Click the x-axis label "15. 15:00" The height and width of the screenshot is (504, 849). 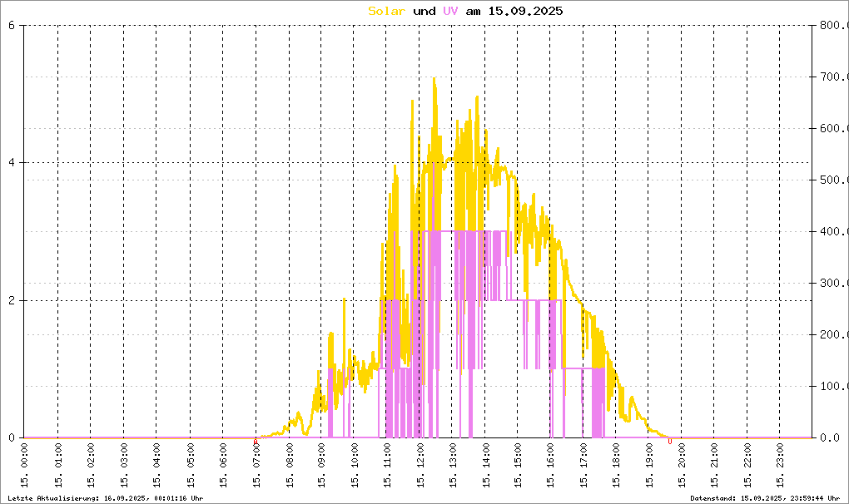[x=518, y=466]
